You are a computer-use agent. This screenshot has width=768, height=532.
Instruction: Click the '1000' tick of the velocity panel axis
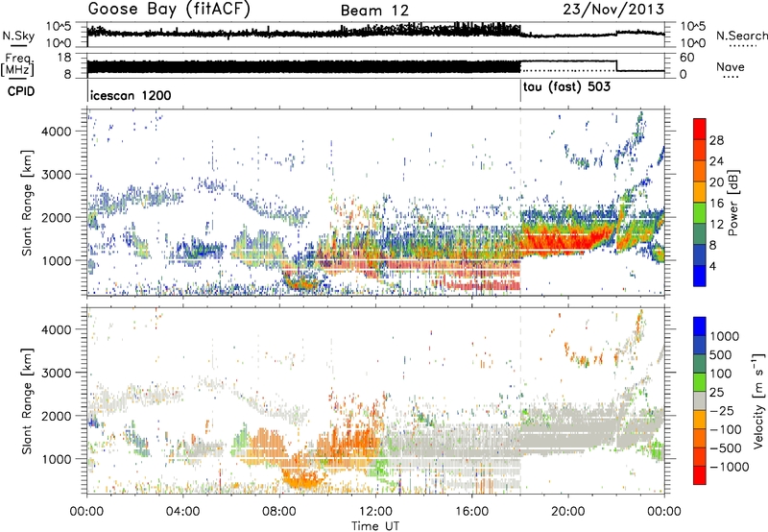[x=56, y=459]
